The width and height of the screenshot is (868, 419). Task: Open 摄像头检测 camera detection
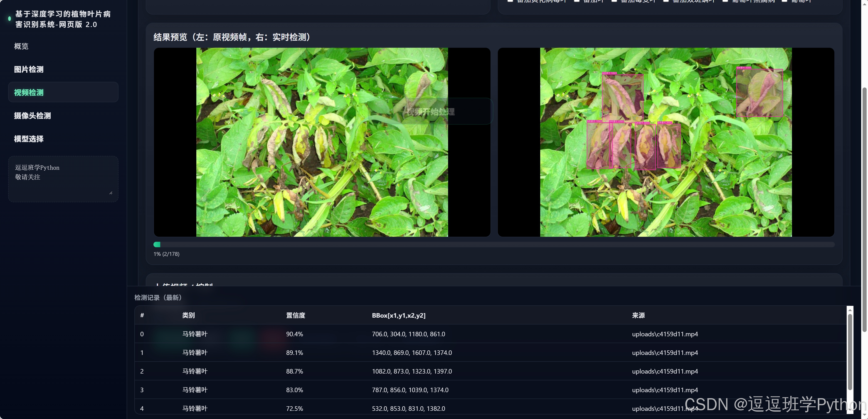(32, 116)
